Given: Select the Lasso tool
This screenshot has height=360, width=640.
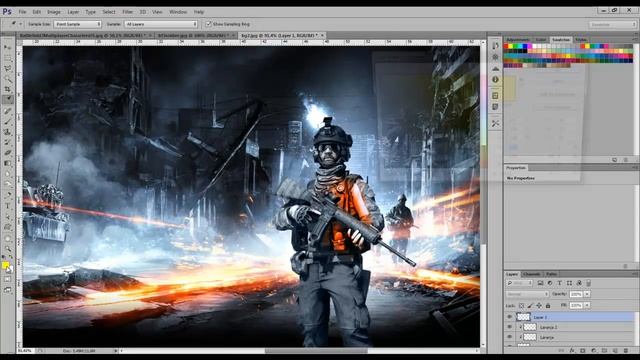Looking at the screenshot, I should (7, 68).
